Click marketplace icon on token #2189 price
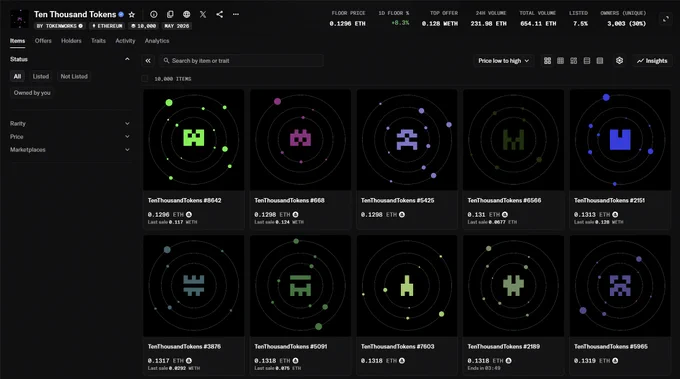This screenshot has width=680, height=379. click(x=508, y=360)
